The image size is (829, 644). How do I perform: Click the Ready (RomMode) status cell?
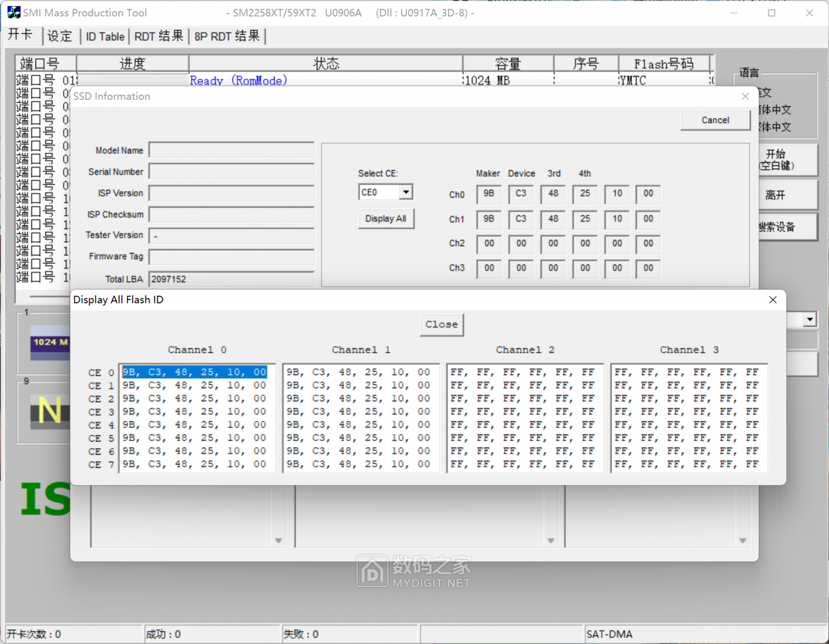pyautogui.click(x=238, y=80)
